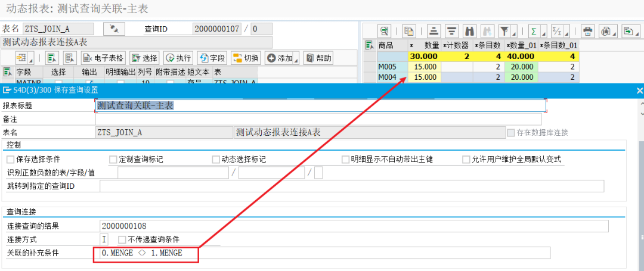Click the export icon in result toolbar
644x271 pixels.
click(628, 31)
